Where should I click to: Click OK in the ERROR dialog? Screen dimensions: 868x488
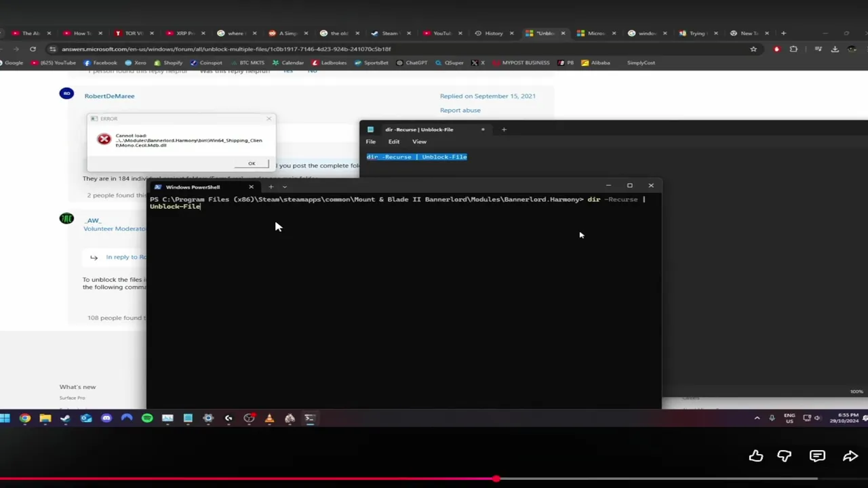pos(252,163)
